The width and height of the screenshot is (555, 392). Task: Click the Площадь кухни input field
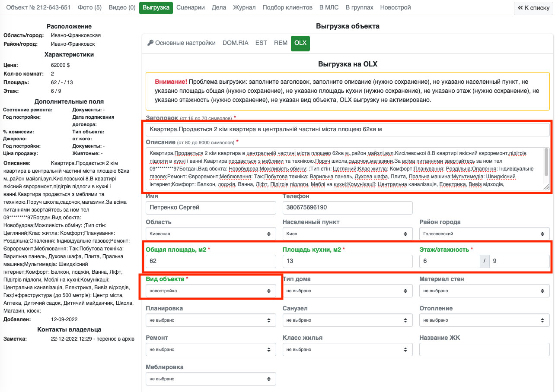[348, 261]
